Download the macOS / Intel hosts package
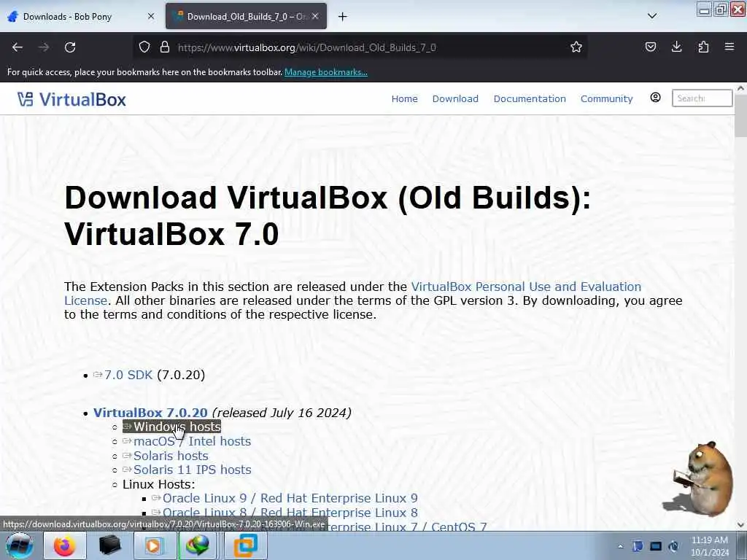Viewport: 747px width, 560px height. tap(192, 441)
